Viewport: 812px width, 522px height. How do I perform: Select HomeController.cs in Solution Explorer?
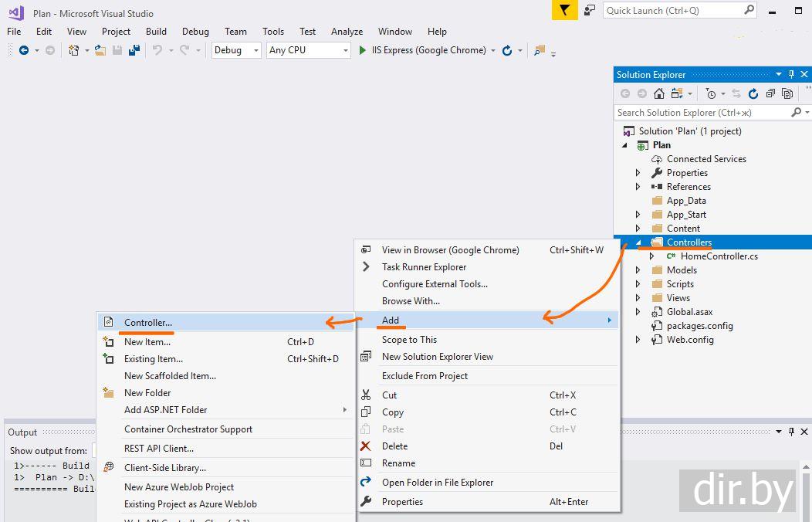pyautogui.click(x=719, y=256)
